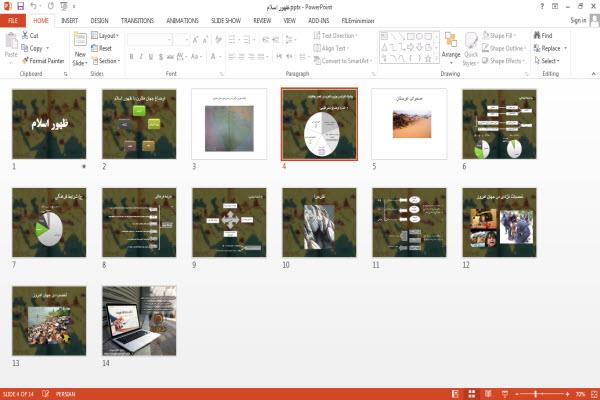Click the bullets list icon

tap(233, 39)
